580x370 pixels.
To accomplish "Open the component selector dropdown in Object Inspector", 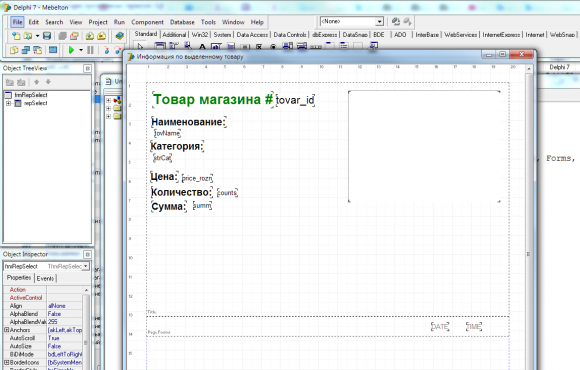I will (86, 266).
